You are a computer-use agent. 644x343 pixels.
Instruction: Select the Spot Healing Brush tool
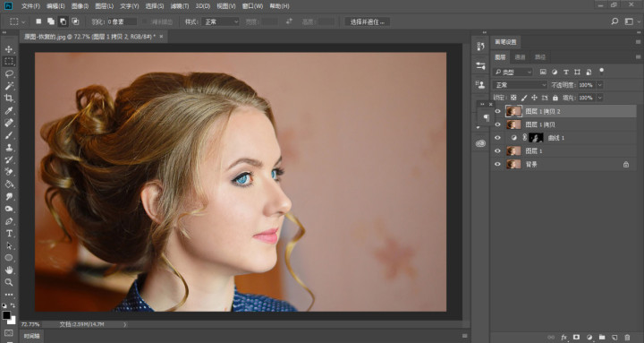(9, 123)
